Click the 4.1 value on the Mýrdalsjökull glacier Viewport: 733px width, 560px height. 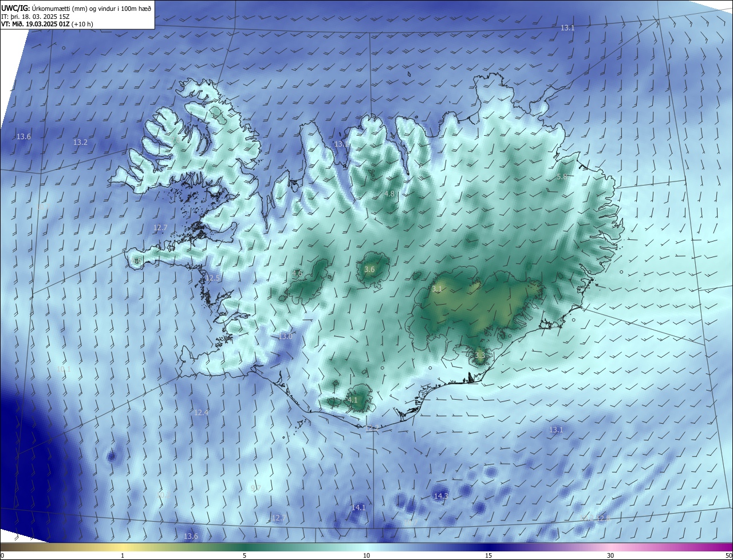(353, 400)
